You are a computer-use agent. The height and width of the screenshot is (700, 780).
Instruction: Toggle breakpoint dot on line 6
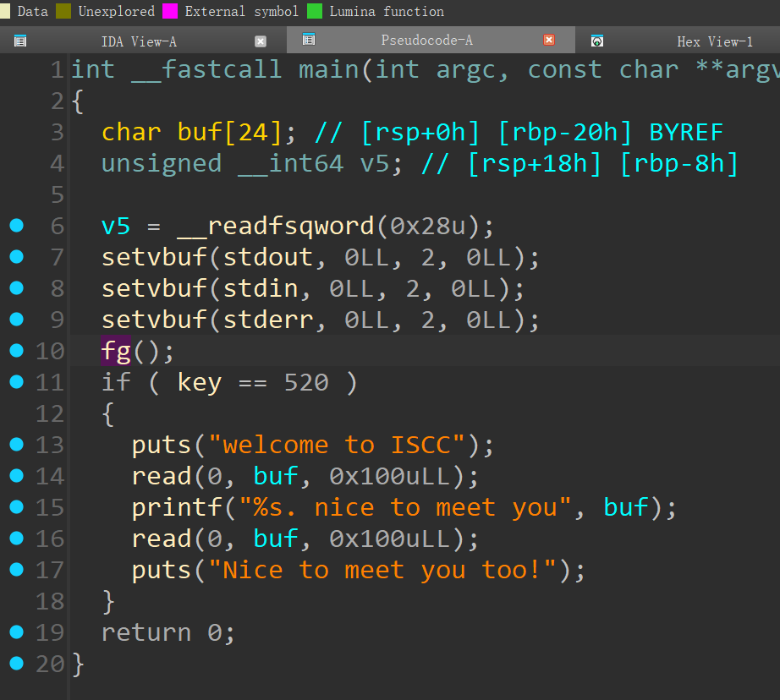point(16,225)
